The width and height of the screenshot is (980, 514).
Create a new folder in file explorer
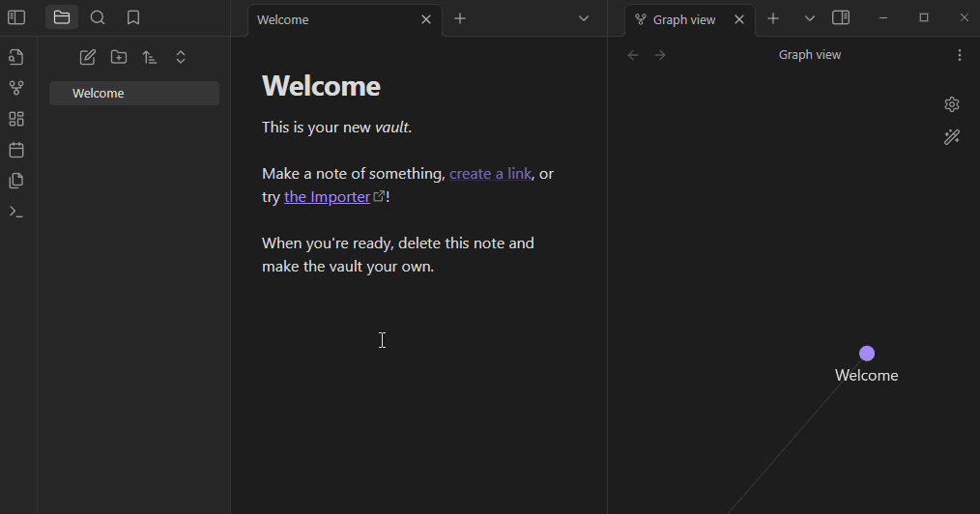tap(119, 57)
